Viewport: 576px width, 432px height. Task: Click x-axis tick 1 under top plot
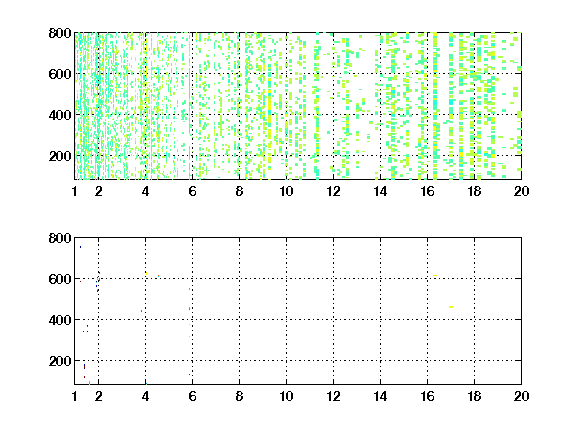click(75, 191)
